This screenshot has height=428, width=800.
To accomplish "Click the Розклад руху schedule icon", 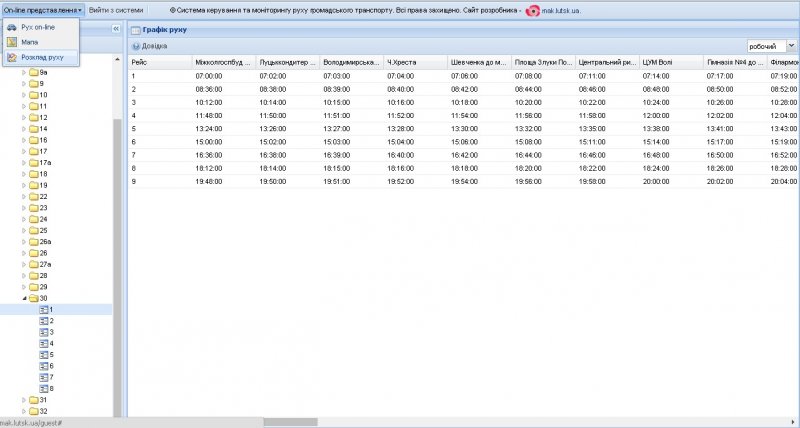I will [12, 57].
